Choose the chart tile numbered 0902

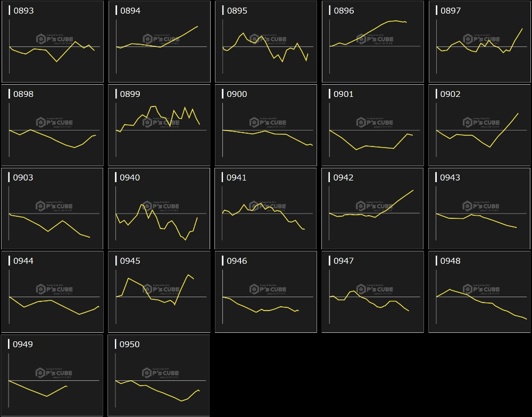[x=479, y=125]
